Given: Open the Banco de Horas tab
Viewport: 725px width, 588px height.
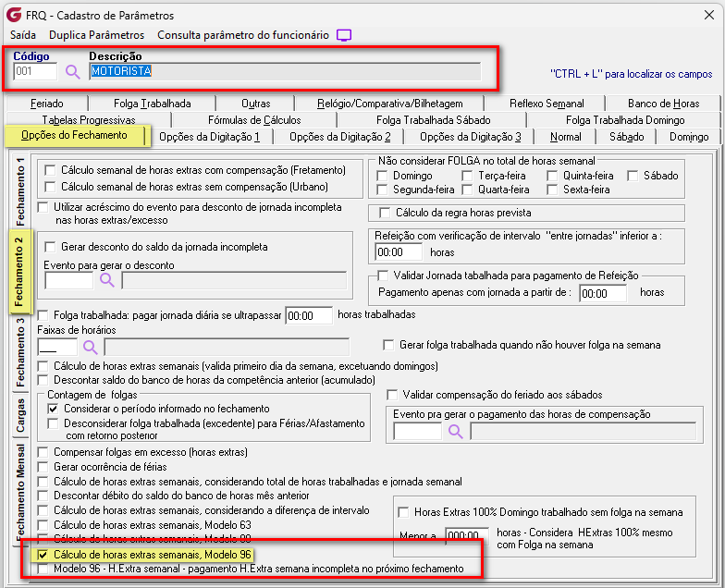Looking at the screenshot, I should (x=664, y=104).
